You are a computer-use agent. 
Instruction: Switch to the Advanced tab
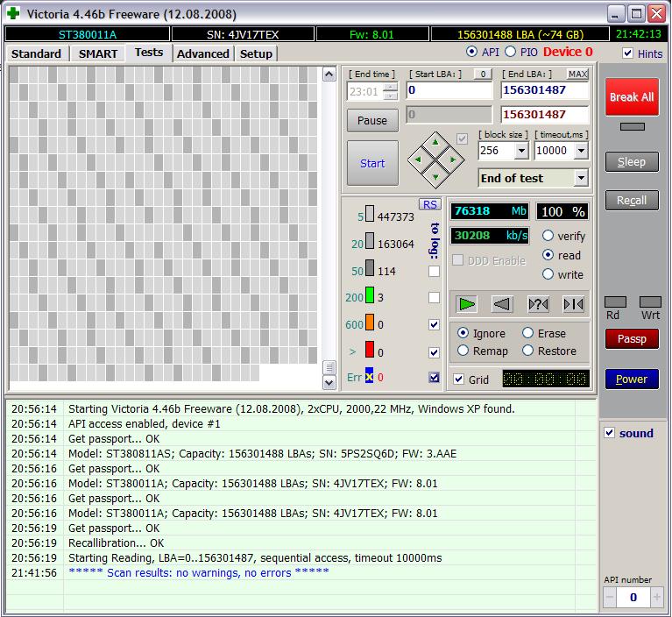(x=202, y=53)
